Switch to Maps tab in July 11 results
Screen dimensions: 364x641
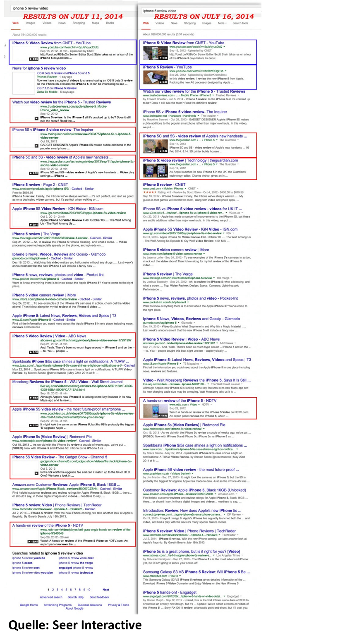(x=96, y=23)
